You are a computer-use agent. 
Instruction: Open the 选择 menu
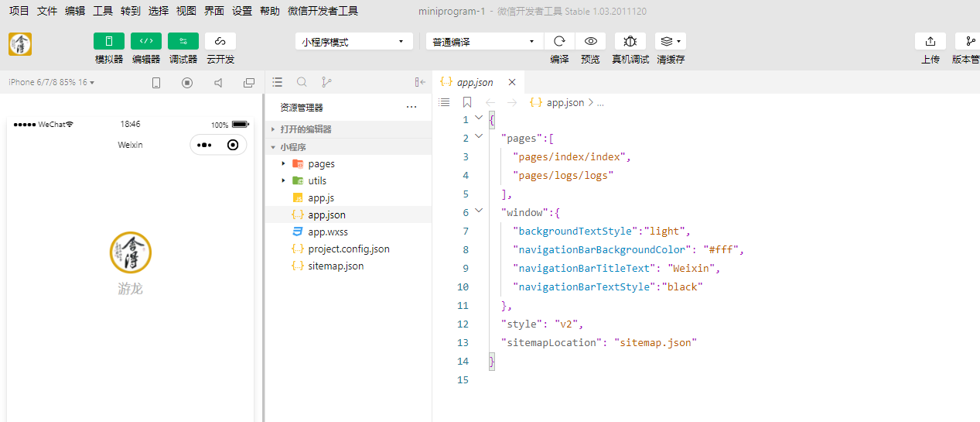click(159, 11)
